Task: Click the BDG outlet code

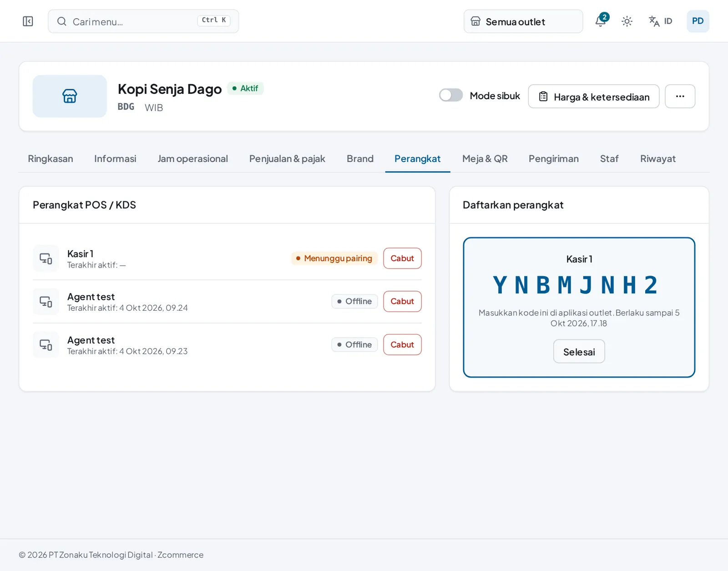Action: tap(126, 107)
